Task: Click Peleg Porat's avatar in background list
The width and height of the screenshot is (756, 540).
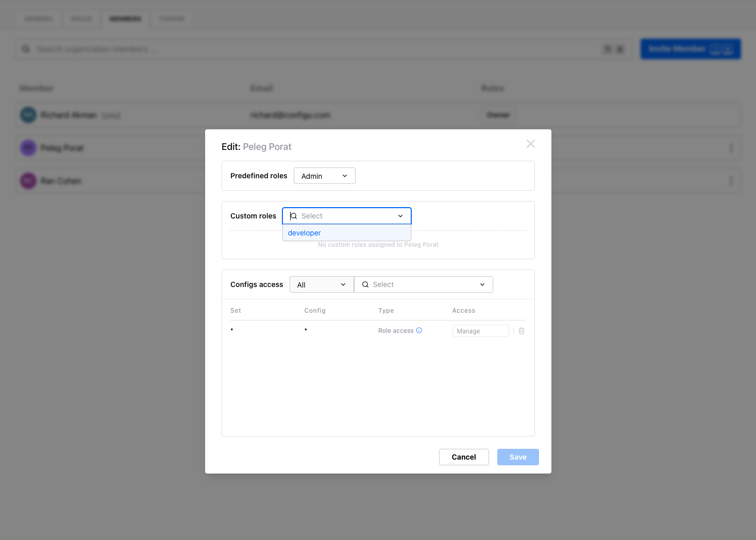Action: click(28, 148)
